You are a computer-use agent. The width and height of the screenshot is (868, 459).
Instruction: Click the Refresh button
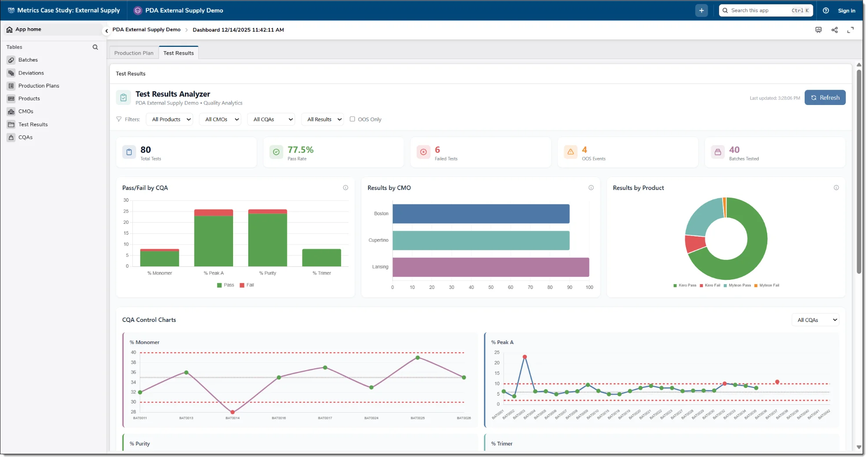click(825, 97)
